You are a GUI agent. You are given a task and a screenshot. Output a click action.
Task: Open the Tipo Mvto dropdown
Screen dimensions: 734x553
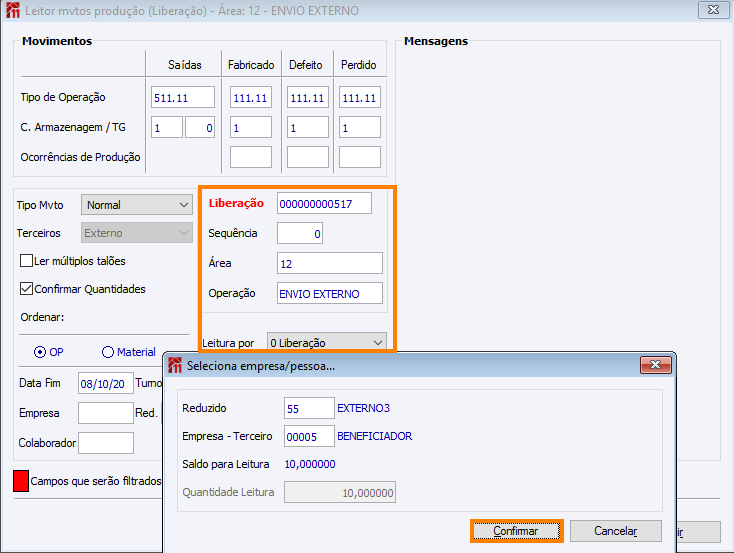click(x=137, y=205)
